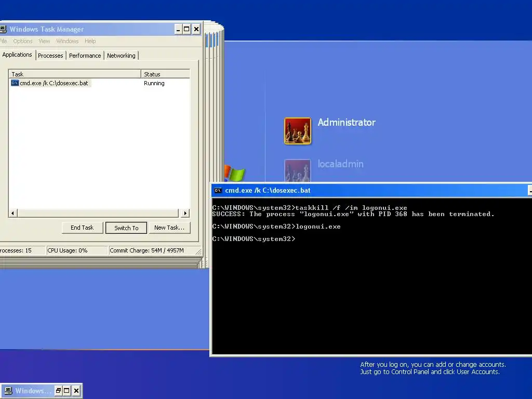Click the command prompt input line
This screenshot has width=532, height=399.
coord(254,239)
